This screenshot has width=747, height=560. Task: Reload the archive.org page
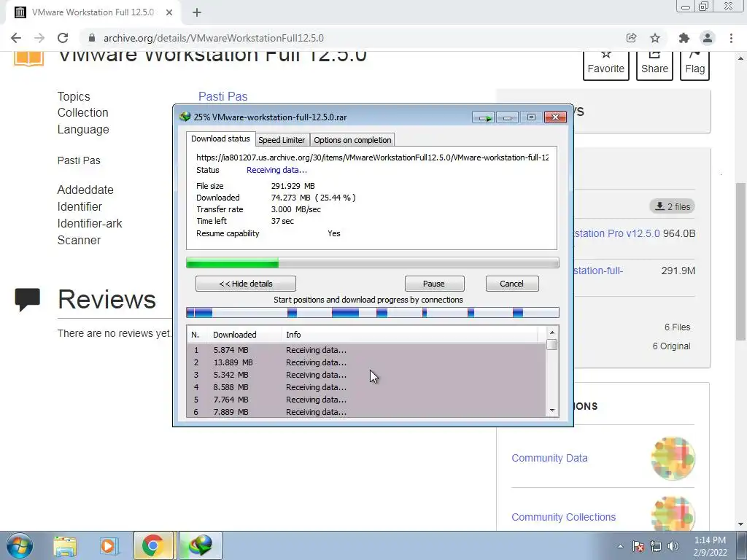(63, 38)
